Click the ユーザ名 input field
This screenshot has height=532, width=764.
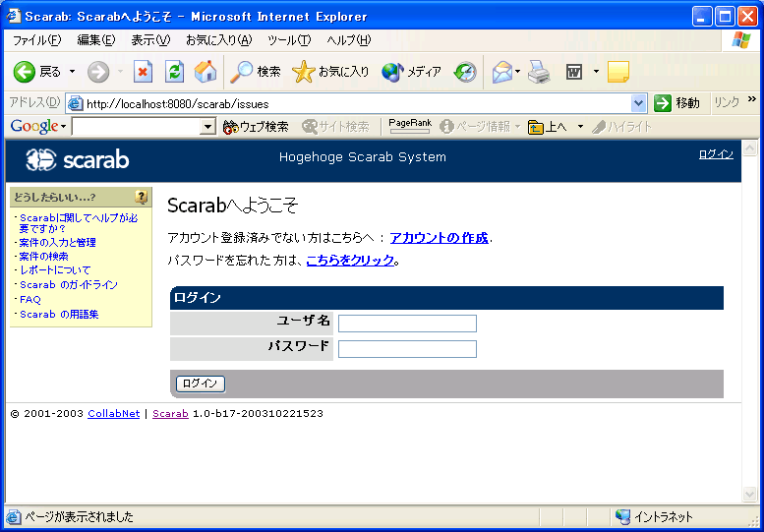point(407,324)
